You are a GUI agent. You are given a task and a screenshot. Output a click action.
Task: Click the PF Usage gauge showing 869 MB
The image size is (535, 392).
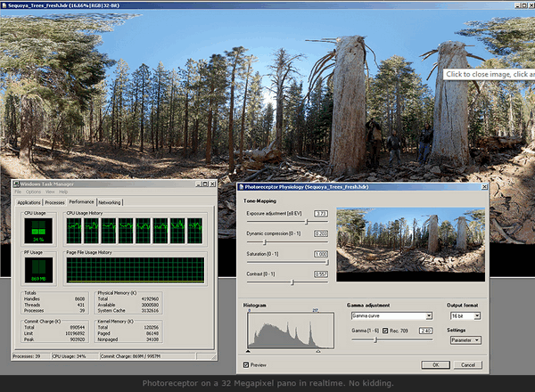point(38,270)
